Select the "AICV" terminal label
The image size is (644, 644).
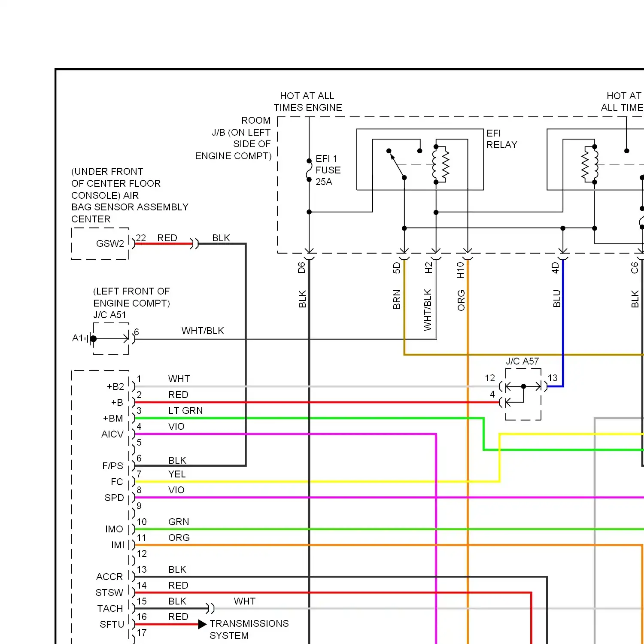coord(112,434)
